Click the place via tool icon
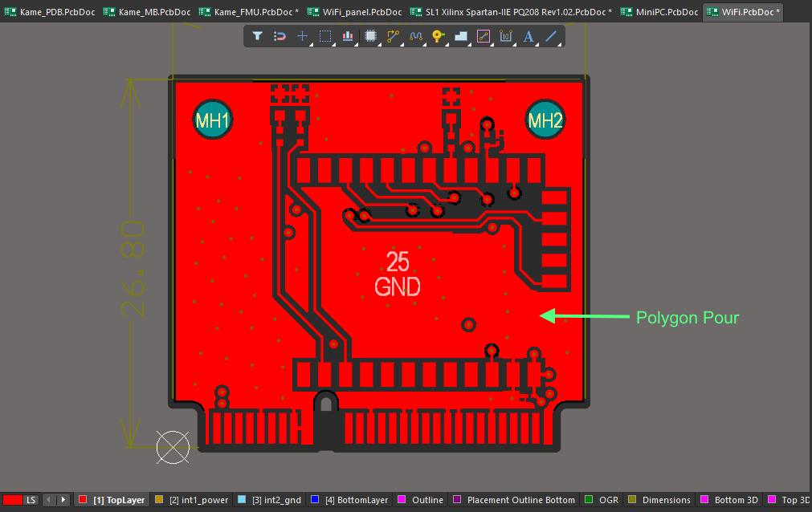This screenshot has width=812, height=512. 438,36
